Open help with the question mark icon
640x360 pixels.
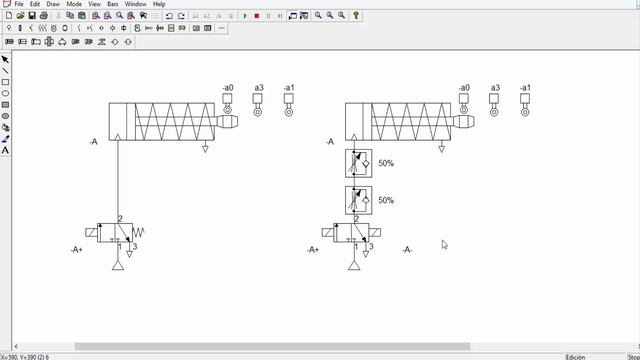click(x=356, y=16)
